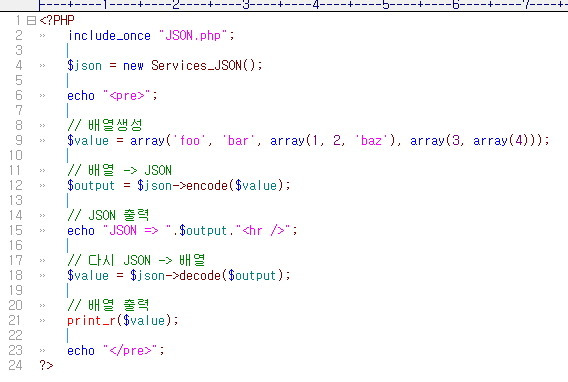Click the "JSON.php" string literal
The height and width of the screenshot is (382, 568).
coord(193,35)
